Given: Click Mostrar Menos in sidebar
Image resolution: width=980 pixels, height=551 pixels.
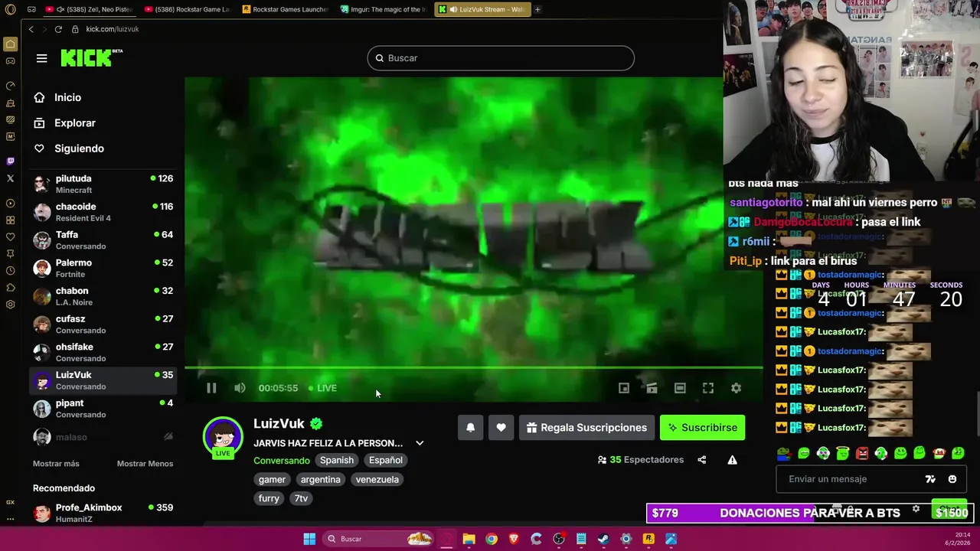Looking at the screenshot, I should point(145,464).
